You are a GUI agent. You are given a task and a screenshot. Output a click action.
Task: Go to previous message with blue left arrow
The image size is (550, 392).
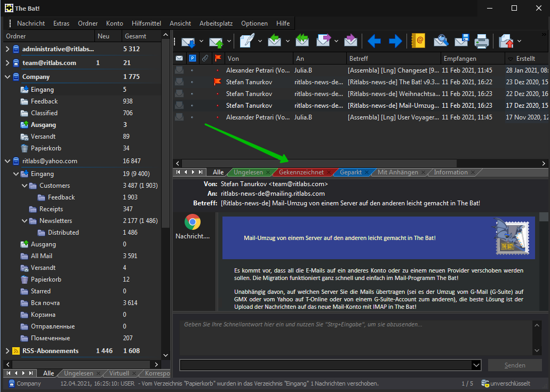(374, 41)
